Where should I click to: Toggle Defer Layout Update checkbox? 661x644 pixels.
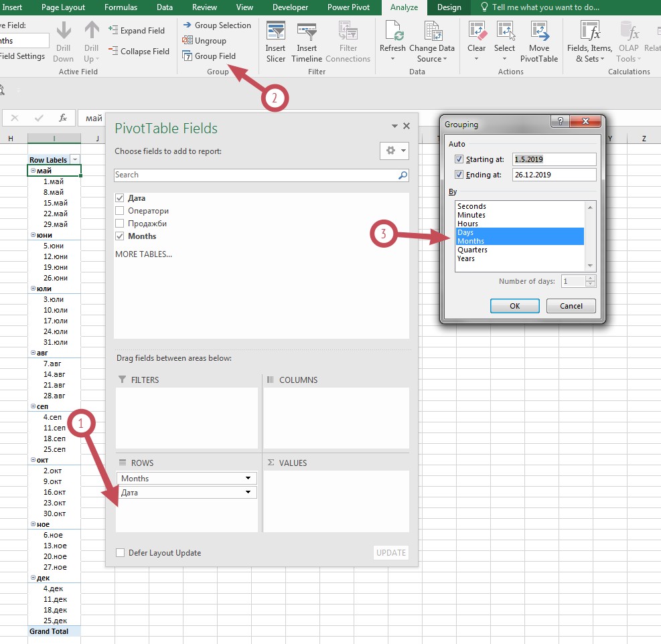[120, 552]
